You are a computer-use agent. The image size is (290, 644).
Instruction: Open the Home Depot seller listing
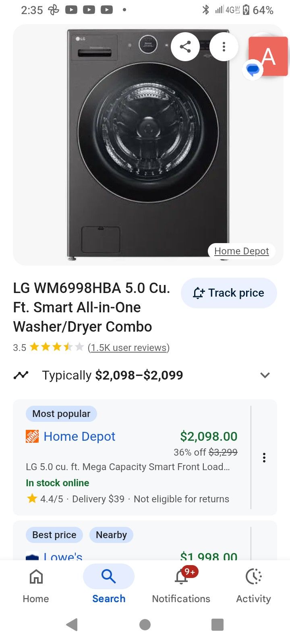click(x=79, y=436)
